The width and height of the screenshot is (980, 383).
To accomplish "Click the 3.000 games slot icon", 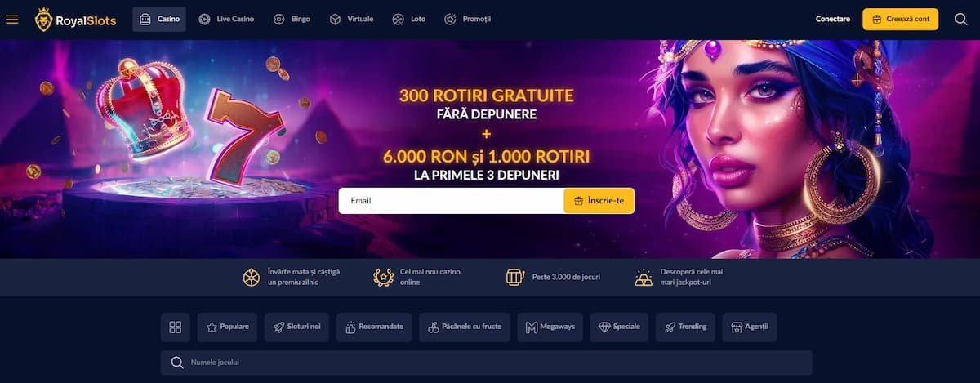I will [x=514, y=277].
